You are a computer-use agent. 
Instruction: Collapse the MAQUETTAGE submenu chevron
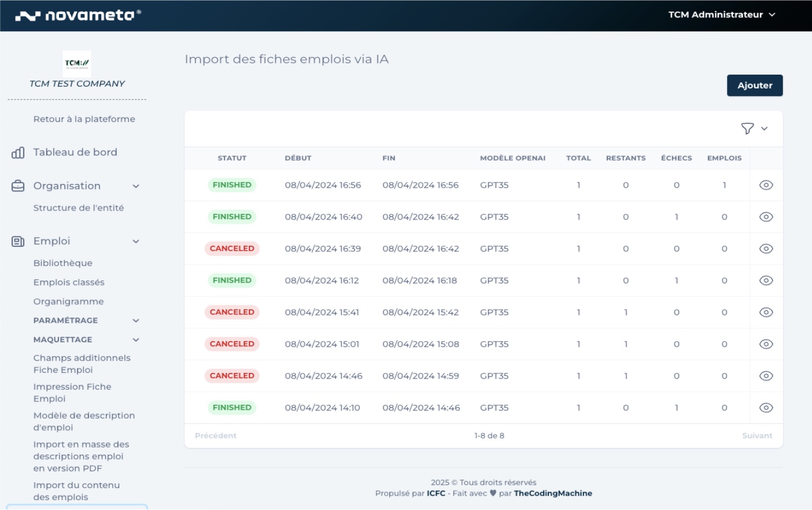[136, 340]
